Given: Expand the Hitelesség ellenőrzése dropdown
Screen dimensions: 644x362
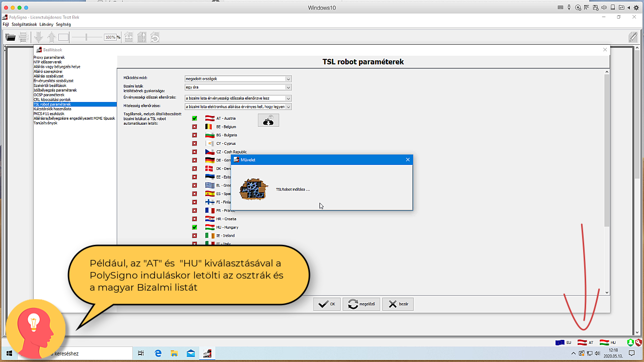Looking at the screenshot, I should [288, 107].
